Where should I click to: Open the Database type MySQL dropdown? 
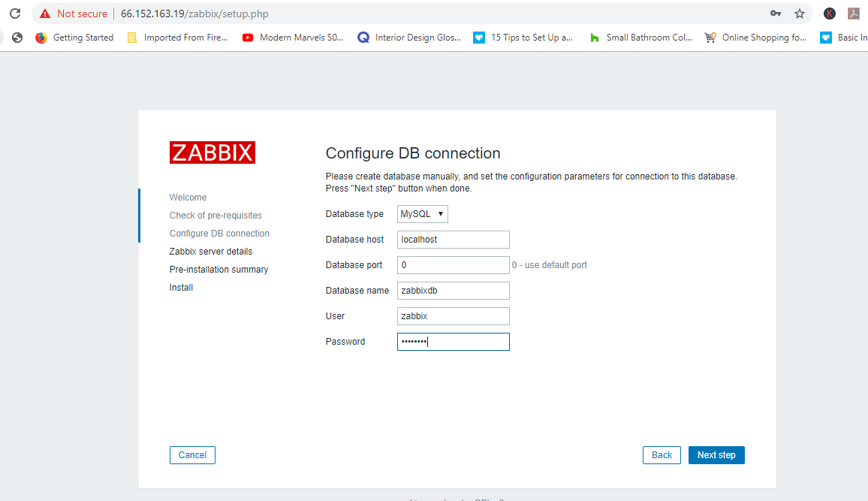click(423, 213)
